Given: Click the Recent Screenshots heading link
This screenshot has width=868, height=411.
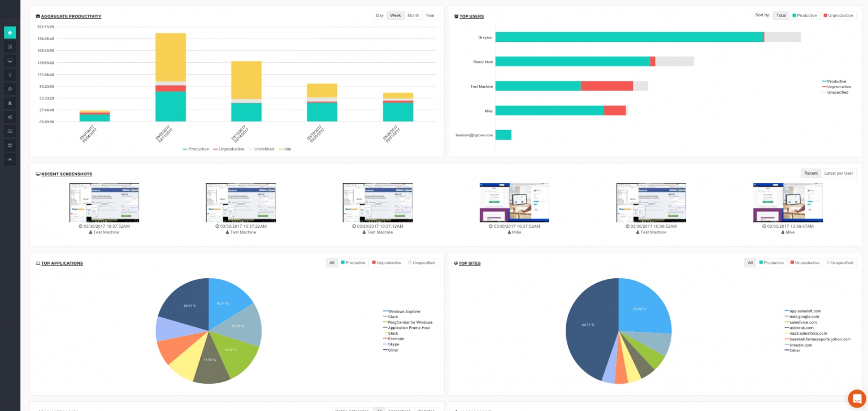Looking at the screenshot, I should (x=66, y=174).
